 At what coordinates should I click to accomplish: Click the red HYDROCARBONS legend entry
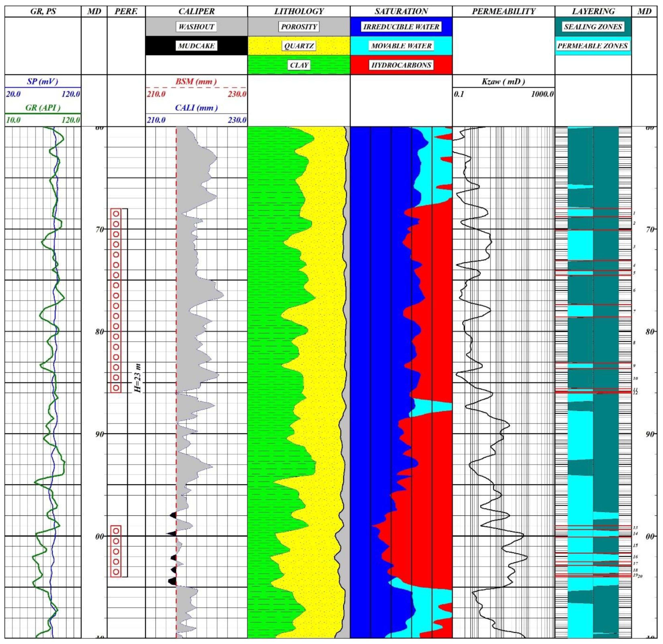click(401, 65)
